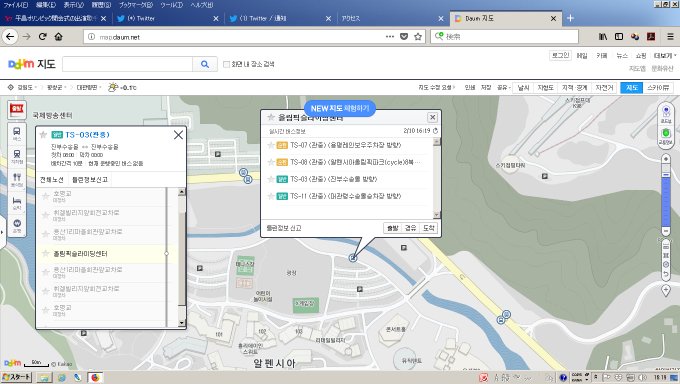The height and width of the screenshot is (384, 680).
Task: Open the 틀린정보신고 tab in the route panel
Action: (x=90, y=180)
